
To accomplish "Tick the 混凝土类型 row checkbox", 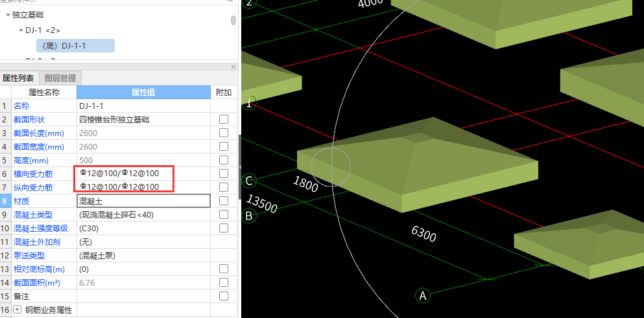I will [224, 214].
